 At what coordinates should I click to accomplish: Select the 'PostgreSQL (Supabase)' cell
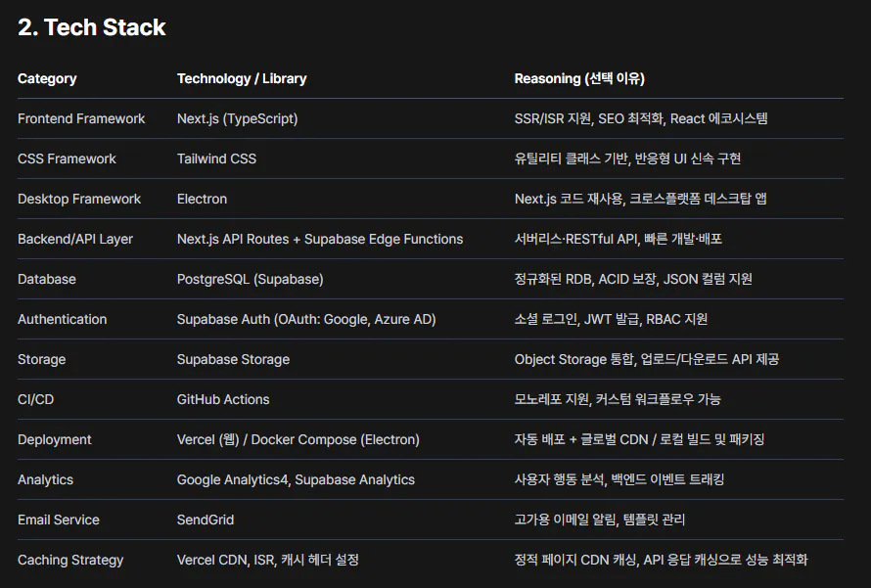coord(250,279)
